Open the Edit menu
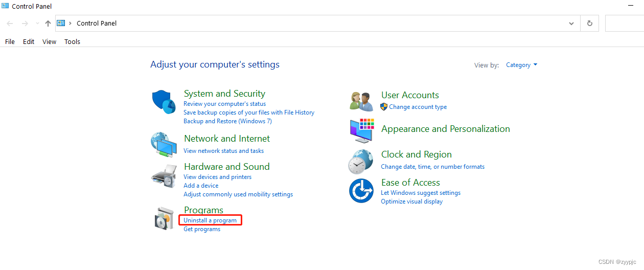Viewport: 644px width, 270px height. (29, 41)
